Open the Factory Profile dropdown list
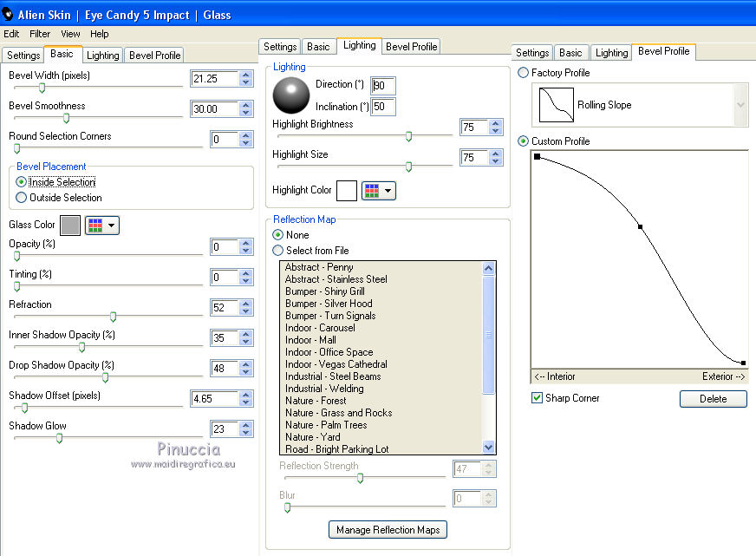The height and width of the screenshot is (556, 756). 740,105
